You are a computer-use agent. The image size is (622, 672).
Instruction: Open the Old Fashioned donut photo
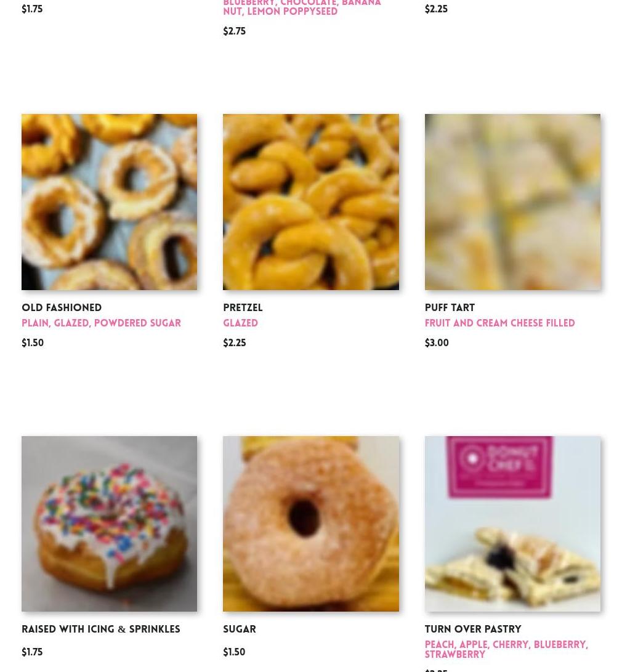[x=109, y=202]
